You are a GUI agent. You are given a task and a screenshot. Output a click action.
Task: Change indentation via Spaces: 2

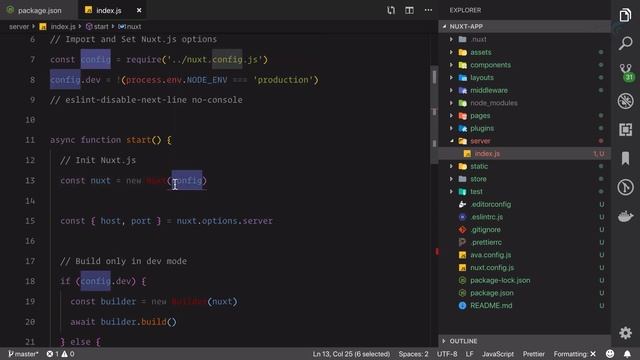tap(413, 354)
